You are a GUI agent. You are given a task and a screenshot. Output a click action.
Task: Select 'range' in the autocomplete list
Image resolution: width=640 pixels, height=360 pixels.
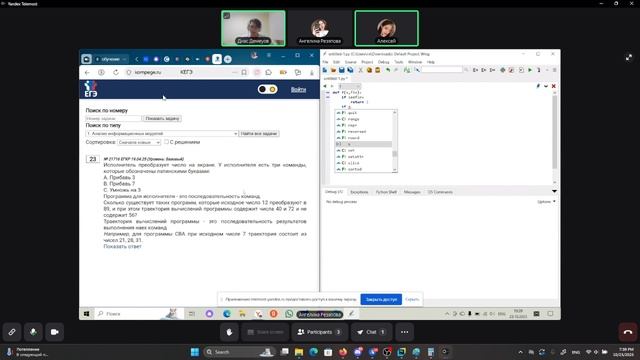click(x=364, y=119)
